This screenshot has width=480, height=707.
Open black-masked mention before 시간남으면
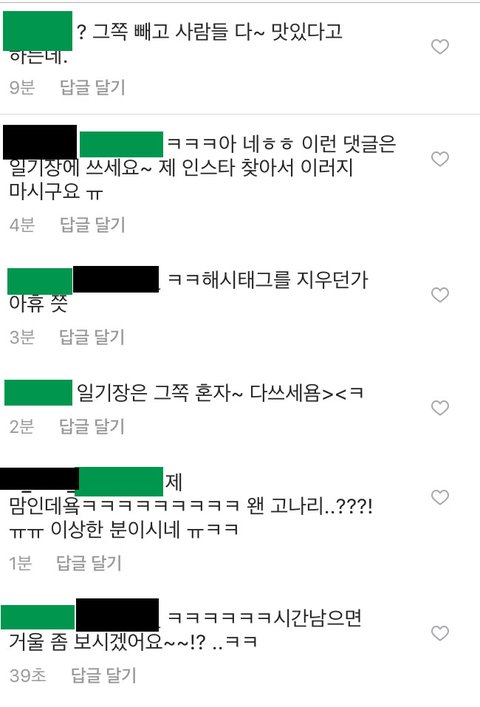[x=117, y=615]
